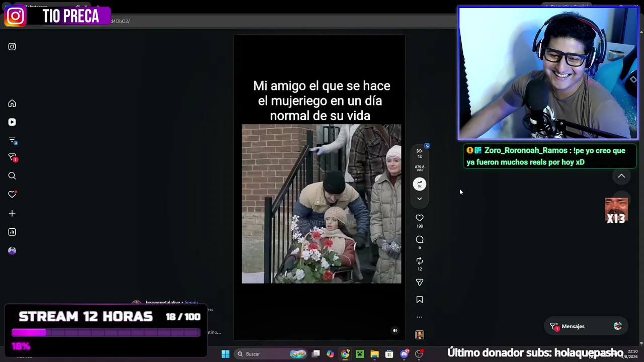Open the reel audio thumbnail
The height and width of the screenshot is (362, 644).
pos(420,335)
